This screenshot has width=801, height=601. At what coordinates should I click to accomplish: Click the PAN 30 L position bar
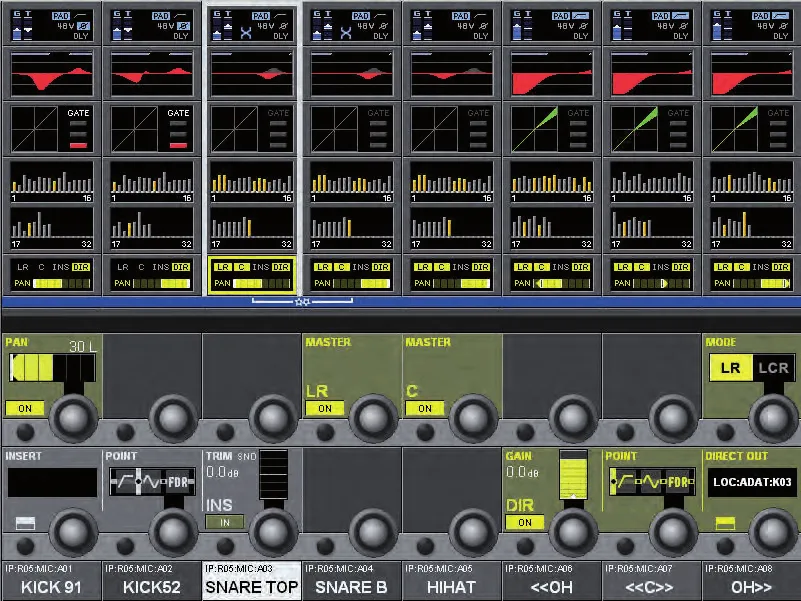pyautogui.click(x=52, y=368)
